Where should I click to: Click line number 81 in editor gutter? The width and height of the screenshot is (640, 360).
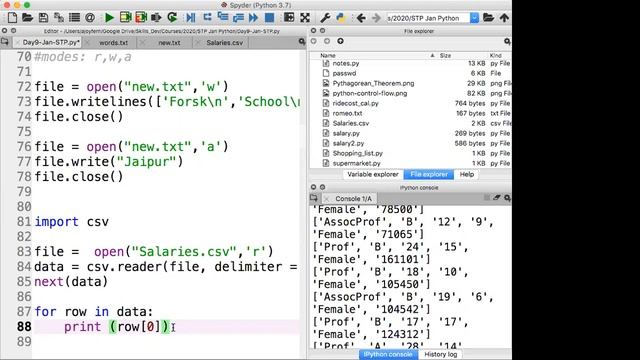coord(24,222)
